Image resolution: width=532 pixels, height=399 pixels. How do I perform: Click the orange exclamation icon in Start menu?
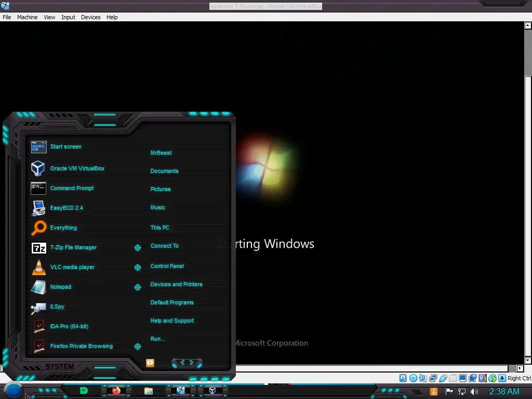150,363
